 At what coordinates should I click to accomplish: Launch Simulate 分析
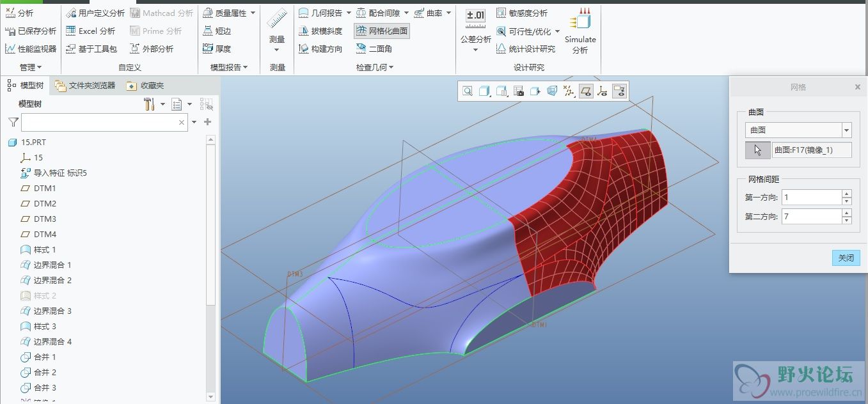coord(580,31)
